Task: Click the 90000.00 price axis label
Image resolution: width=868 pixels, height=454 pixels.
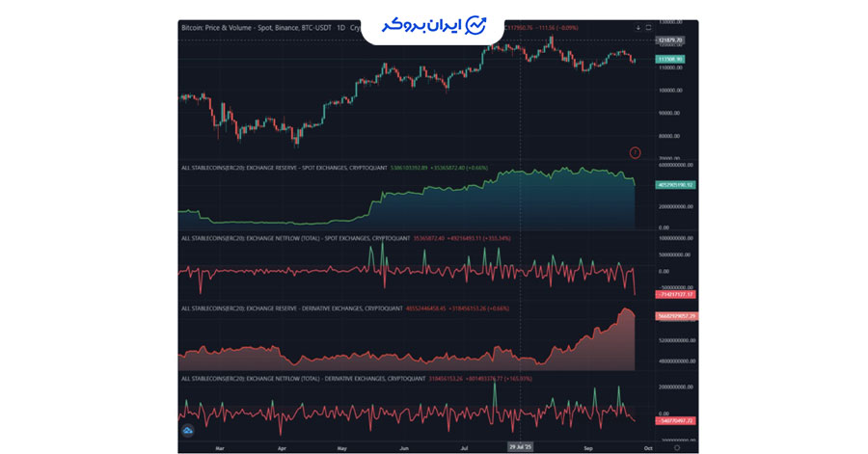Action: point(669,113)
